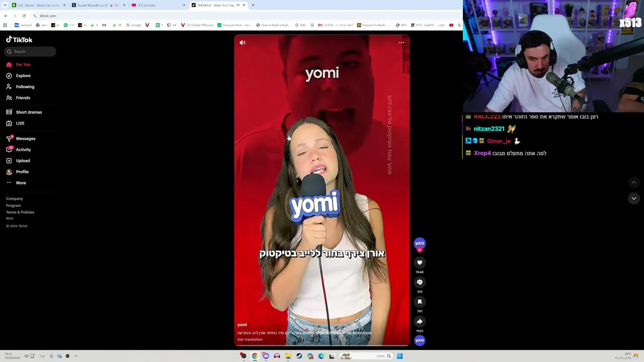The image size is (644, 362).
Task: Show hidden system tray icons
Action: (x=75, y=356)
